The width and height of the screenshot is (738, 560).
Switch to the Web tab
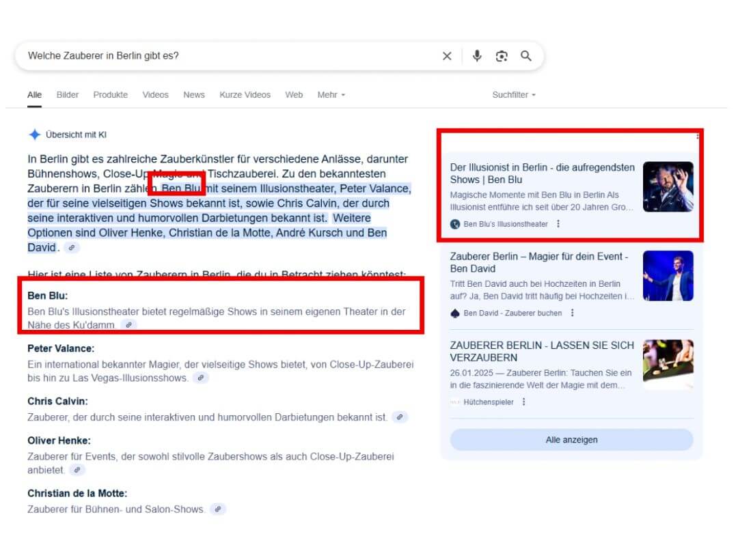[x=294, y=95]
